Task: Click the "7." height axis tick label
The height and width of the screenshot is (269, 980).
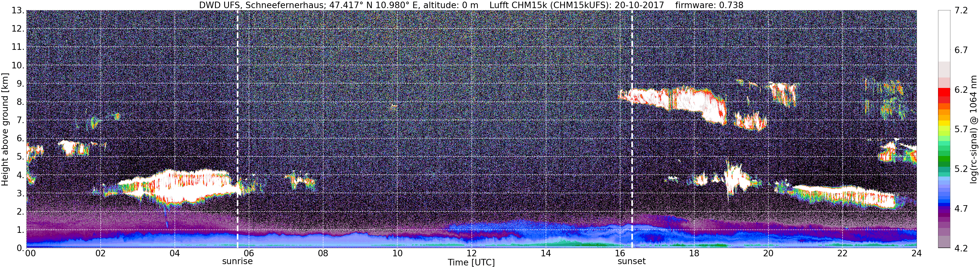Action: [20, 120]
